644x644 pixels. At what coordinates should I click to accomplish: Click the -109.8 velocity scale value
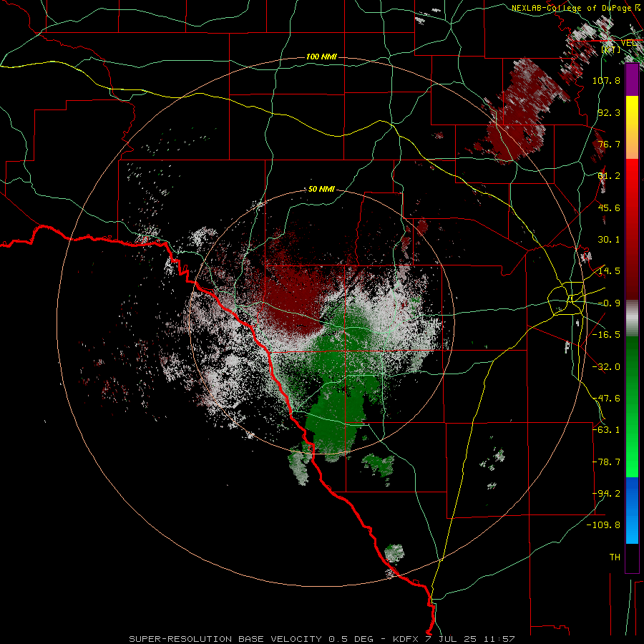click(x=603, y=525)
